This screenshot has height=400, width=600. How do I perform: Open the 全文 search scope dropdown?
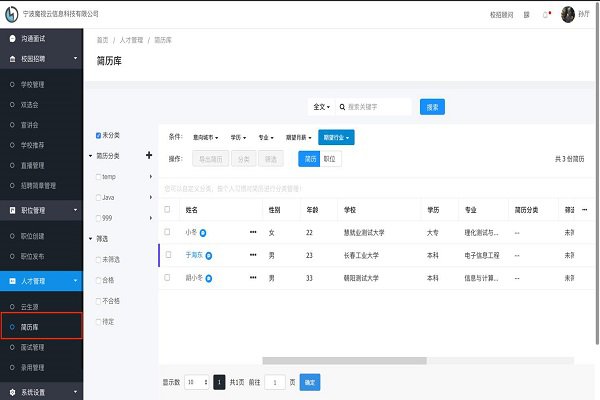tap(321, 107)
